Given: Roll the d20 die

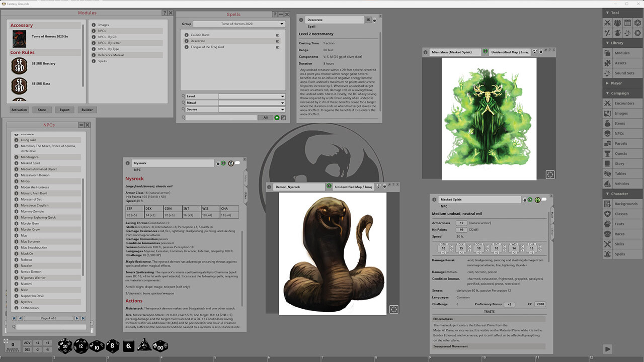Looking at the screenshot, I should pyautogui.click(x=65, y=346).
